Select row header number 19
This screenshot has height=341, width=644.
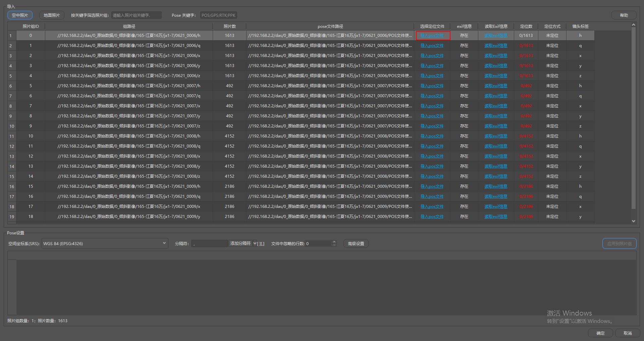pyautogui.click(x=12, y=217)
